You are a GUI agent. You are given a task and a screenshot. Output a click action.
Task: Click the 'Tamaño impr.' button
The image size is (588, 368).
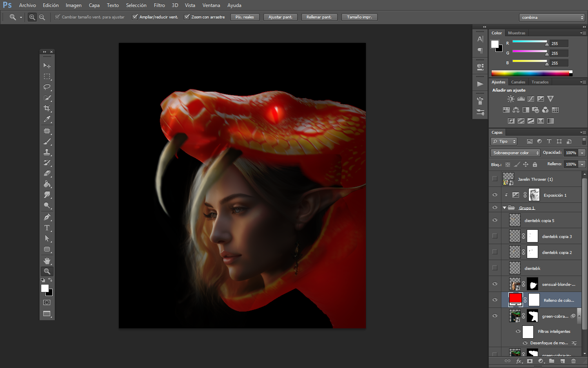[359, 17]
